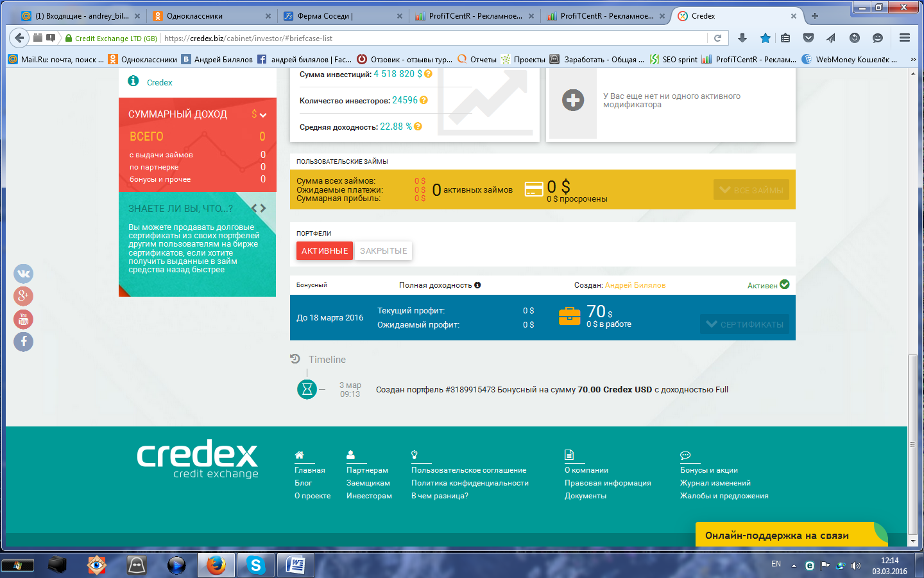The image size is (924, 578).
Task: Click the Credex logo in the footer
Action: pyautogui.click(x=198, y=460)
